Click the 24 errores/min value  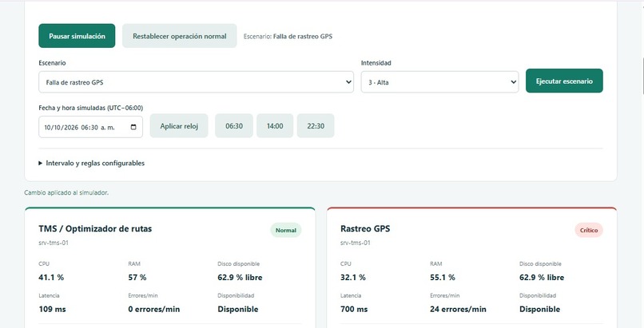pos(458,309)
